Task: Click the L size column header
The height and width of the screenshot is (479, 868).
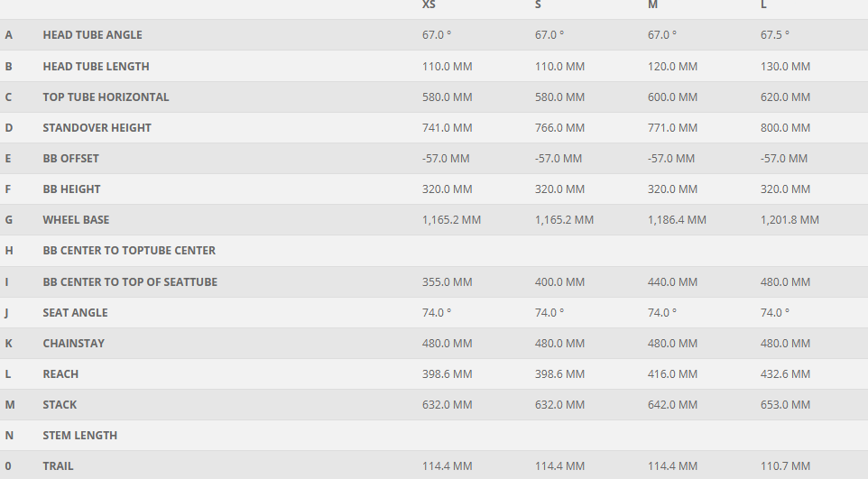Action: pyautogui.click(x=764, y=5)
